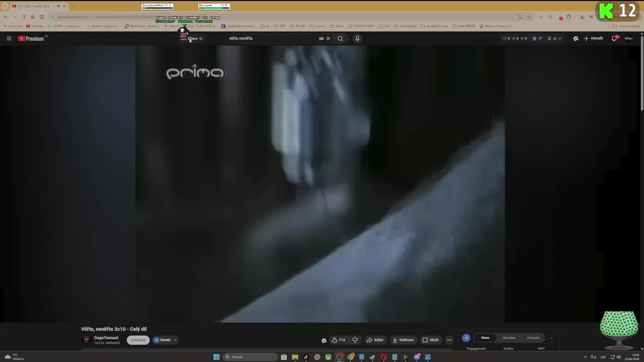Open more actions three-dot menu
This screenshot has height=362, width=644.
pyautogui.click(x=449, y=340)
